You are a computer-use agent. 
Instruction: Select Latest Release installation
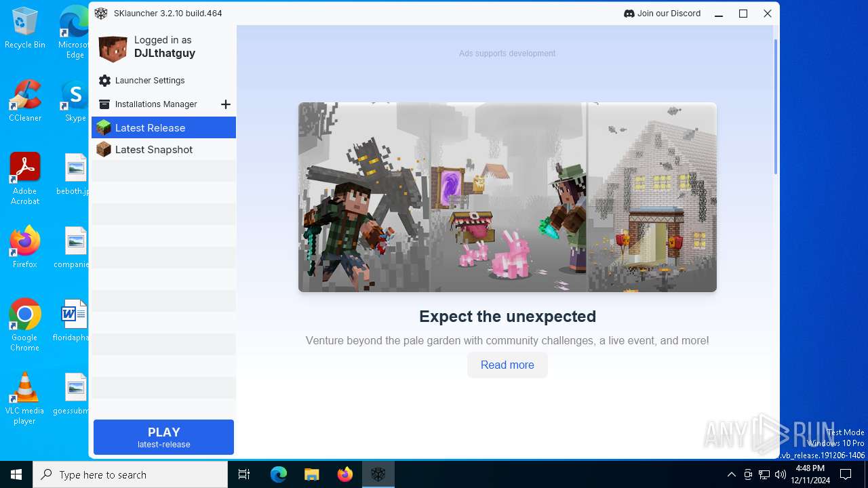(x=163, y=127)
